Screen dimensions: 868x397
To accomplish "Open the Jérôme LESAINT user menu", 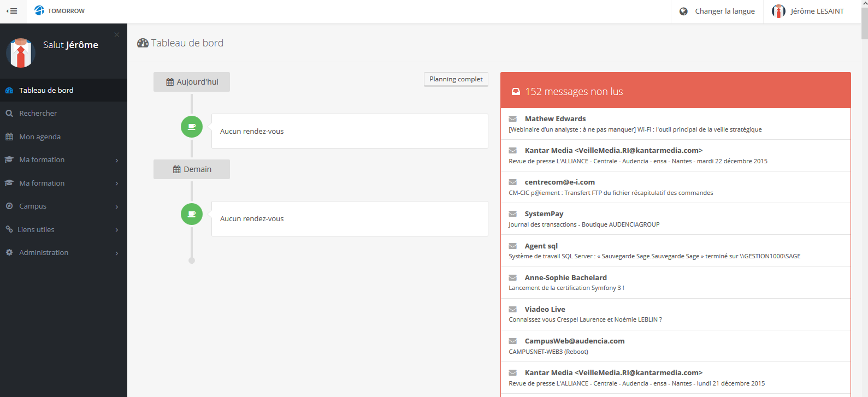I will point(808,11).
